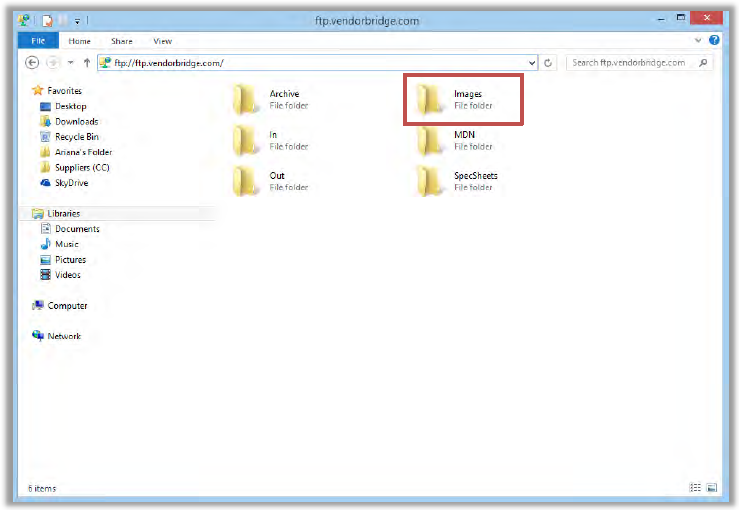
Task: Select Libraries in navigation pane
Action: coord(56,214)
